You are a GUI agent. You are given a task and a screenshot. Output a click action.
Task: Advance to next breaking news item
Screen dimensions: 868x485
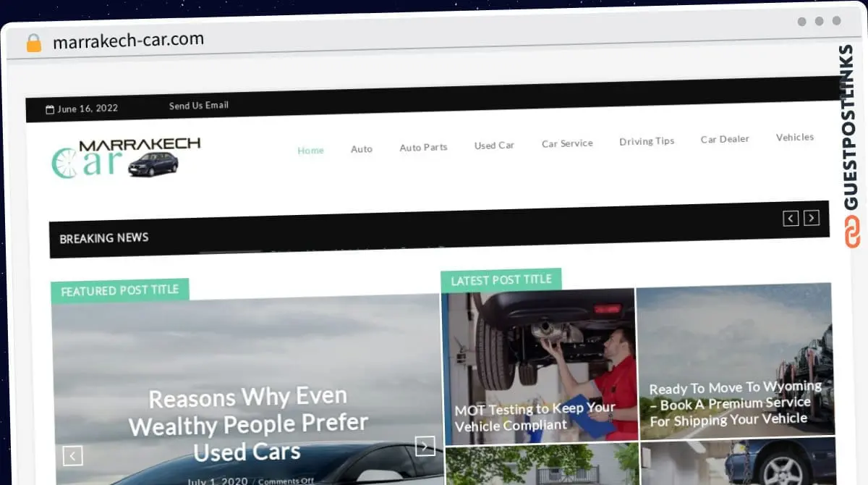point(812,218)
